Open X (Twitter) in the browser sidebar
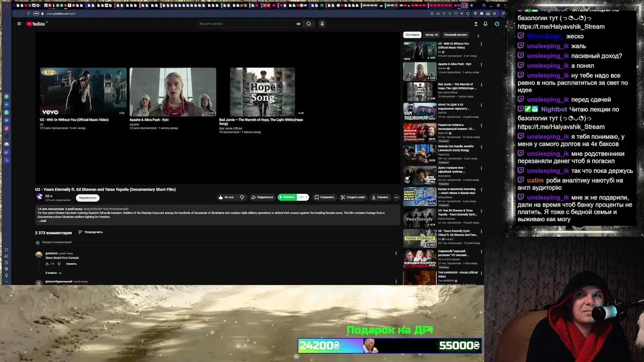This screenshot has height=362, width=644. point(7,136)
